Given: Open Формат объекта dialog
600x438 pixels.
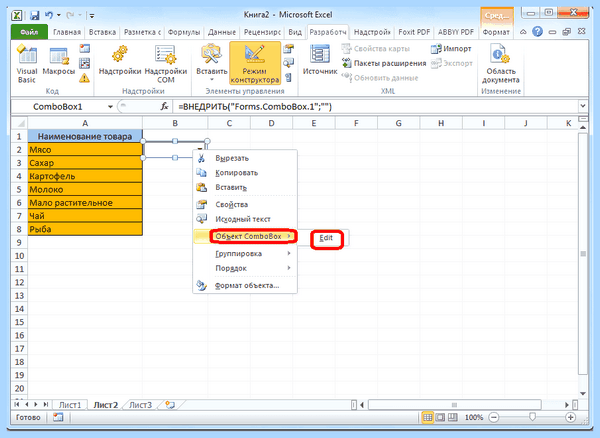Looking at the screenshot, I should point(245,285).
